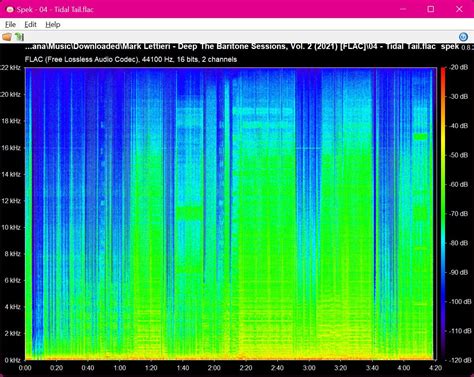Viewport: 474px width, 377px height.
Task: Click the 14 kHz frequency label
Action: (11, 174)
